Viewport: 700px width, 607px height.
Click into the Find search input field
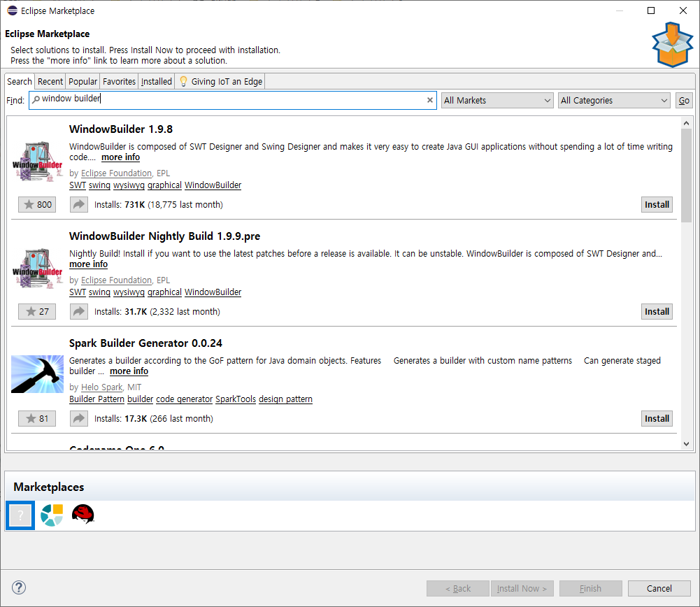232,100
